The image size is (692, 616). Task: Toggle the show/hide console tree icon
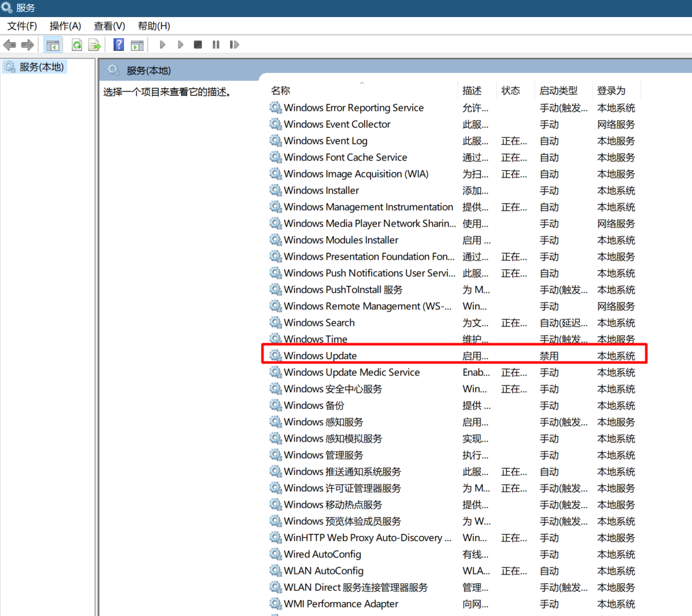coord(52,45)
